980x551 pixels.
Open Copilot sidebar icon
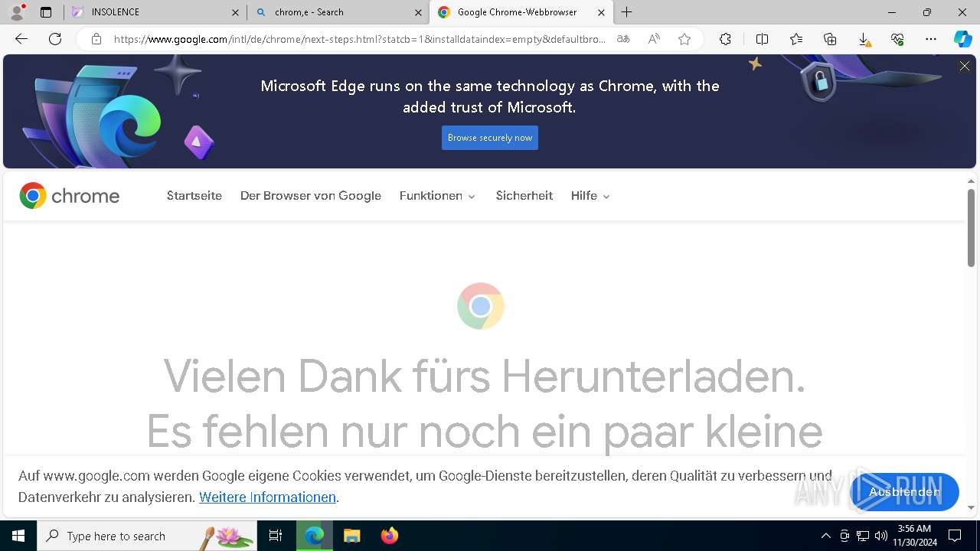[963, 39]
